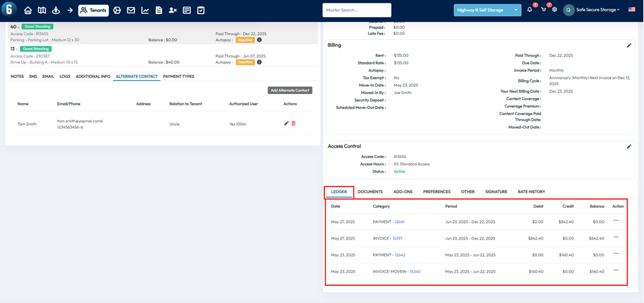This screenshot has height=303, width=644.
Task: Select the Payment Types tab
Action: click(178, 77)
